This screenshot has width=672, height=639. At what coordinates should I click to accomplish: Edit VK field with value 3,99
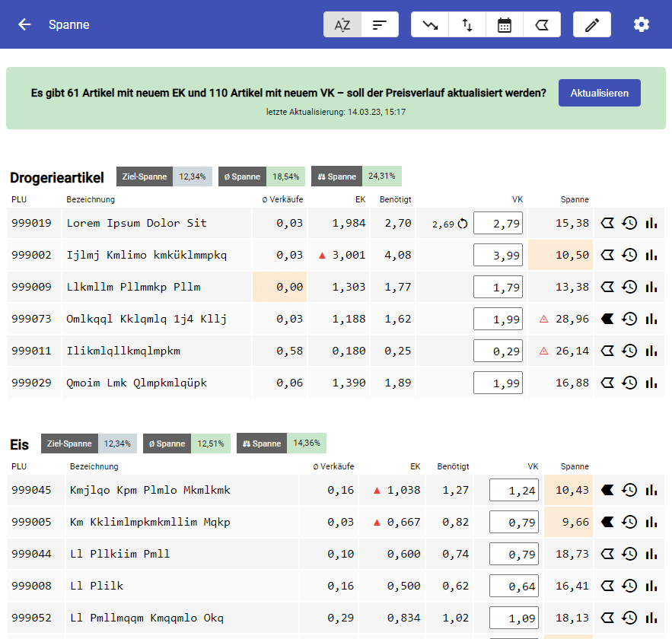(498, 256)
